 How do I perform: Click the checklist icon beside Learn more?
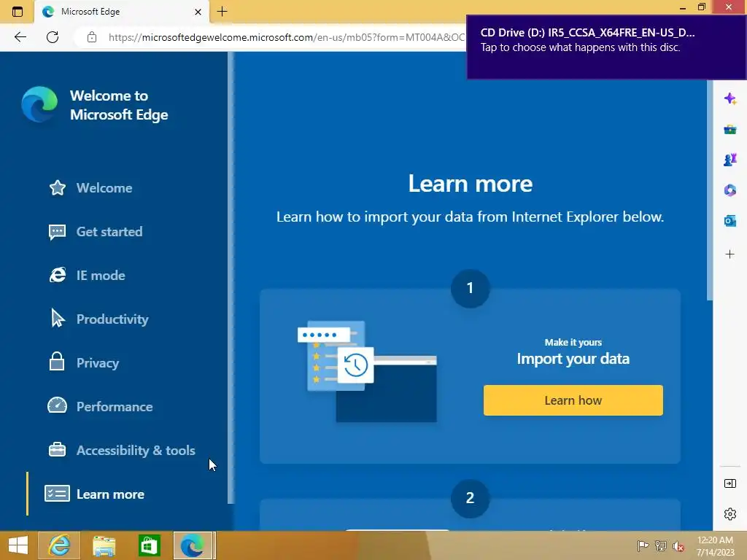(x=57, y=494)
